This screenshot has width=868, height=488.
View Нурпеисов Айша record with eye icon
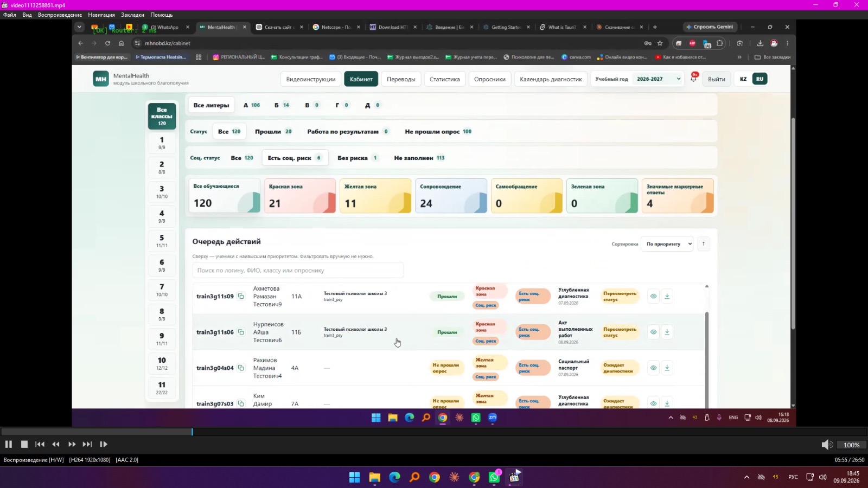coord(653,332)
